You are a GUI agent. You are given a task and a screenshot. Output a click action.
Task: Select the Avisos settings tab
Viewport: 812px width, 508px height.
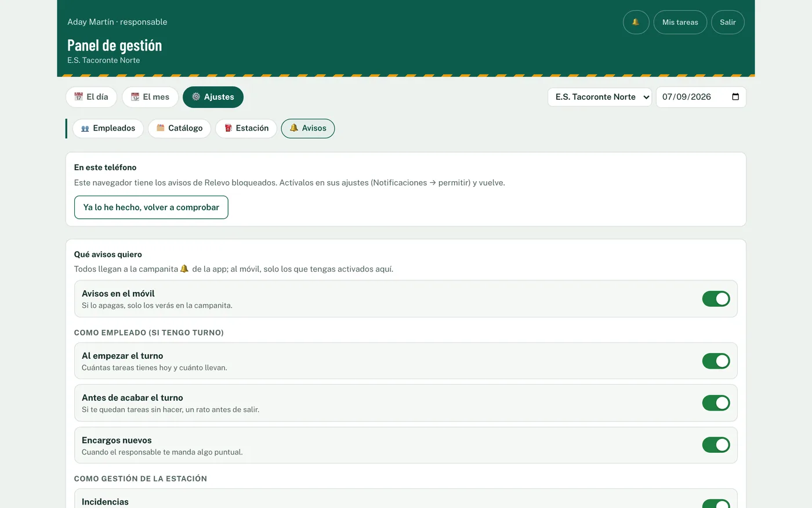click(308, 128)
